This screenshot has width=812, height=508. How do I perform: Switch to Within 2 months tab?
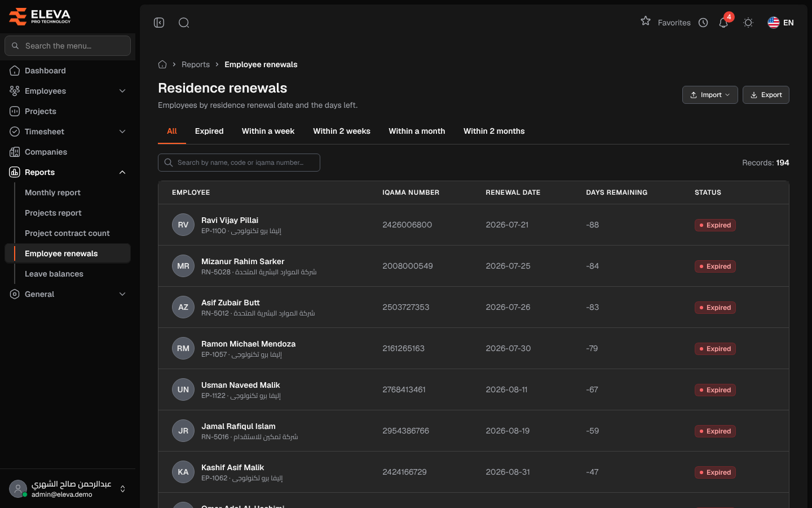click(x=494, y=131)
